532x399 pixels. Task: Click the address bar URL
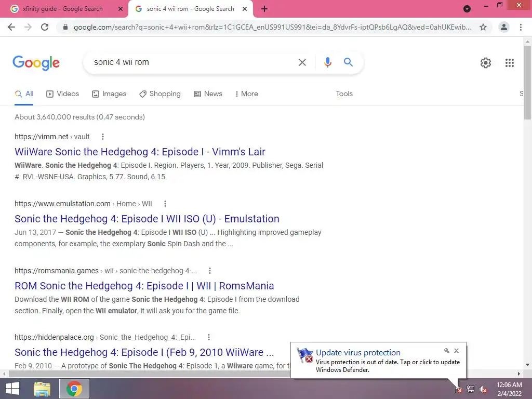pyautogui.click(x=272, y=27)
